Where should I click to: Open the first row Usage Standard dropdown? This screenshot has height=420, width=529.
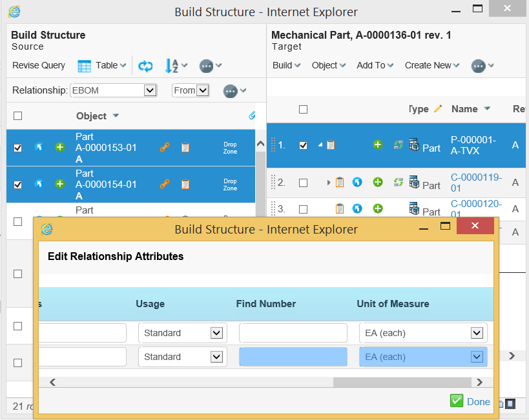[216, 333]
